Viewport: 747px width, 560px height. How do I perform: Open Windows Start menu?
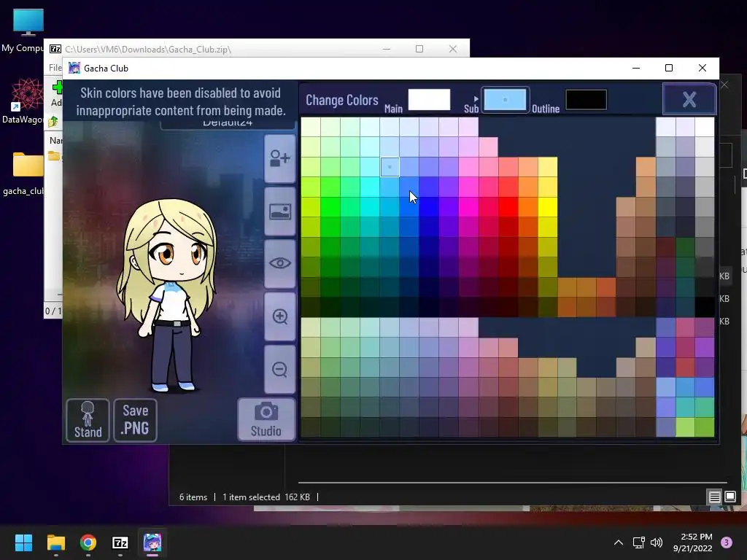click(x=23, y=542)
